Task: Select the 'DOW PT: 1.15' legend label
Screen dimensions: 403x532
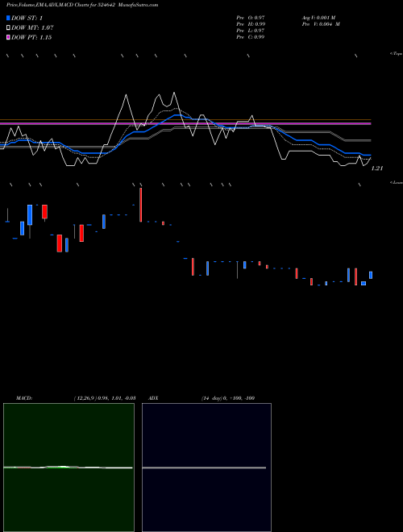Action: coord(31,38)
